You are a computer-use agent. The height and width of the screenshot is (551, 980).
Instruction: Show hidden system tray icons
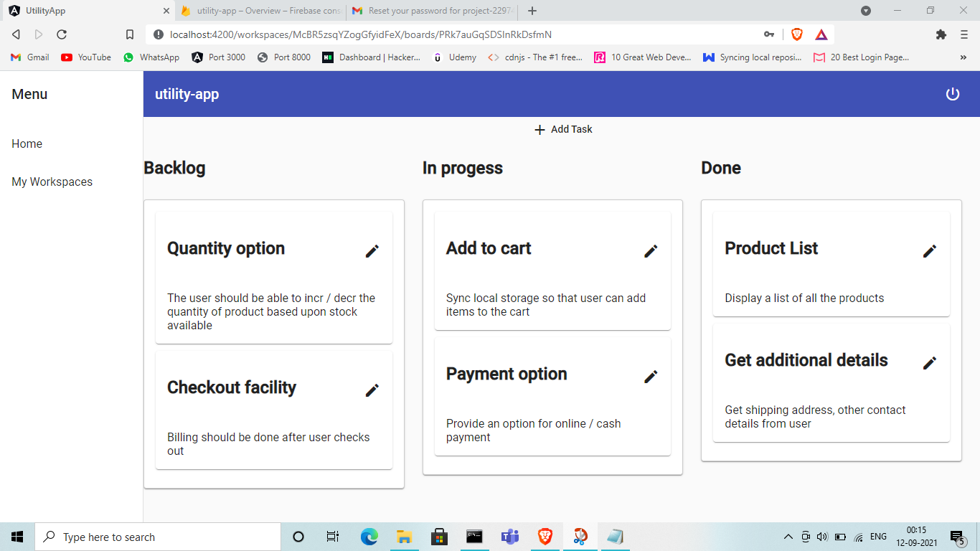788,536
